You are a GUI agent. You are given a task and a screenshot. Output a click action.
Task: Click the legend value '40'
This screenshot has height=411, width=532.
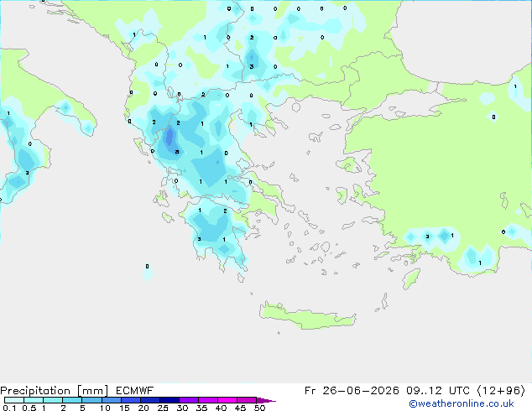(221, 408)
